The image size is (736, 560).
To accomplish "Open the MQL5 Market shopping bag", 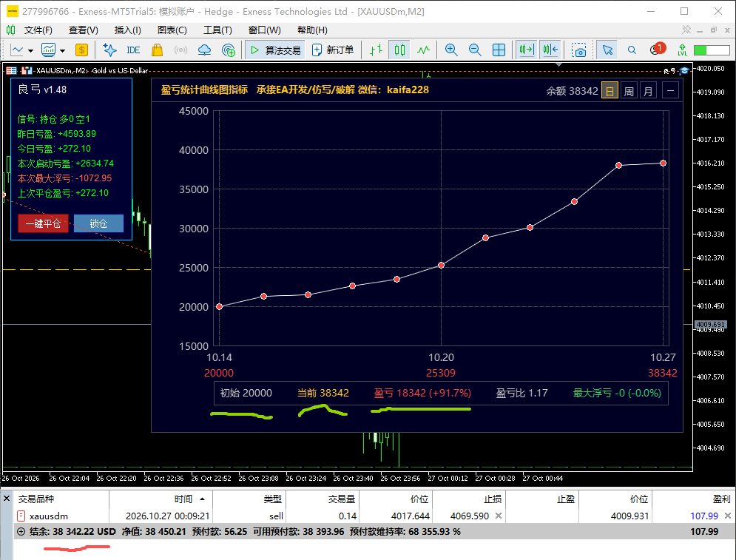I will [157, 50].
